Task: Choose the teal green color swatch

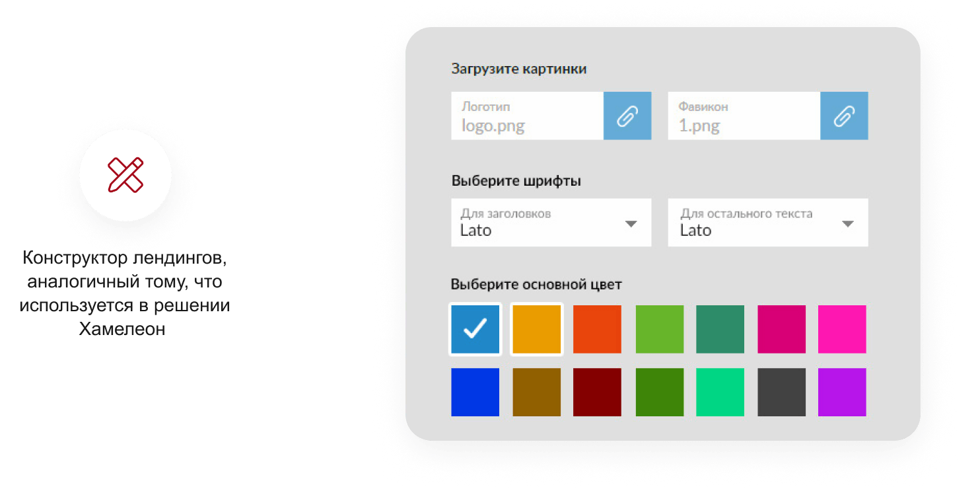Action: click(720, 329)
